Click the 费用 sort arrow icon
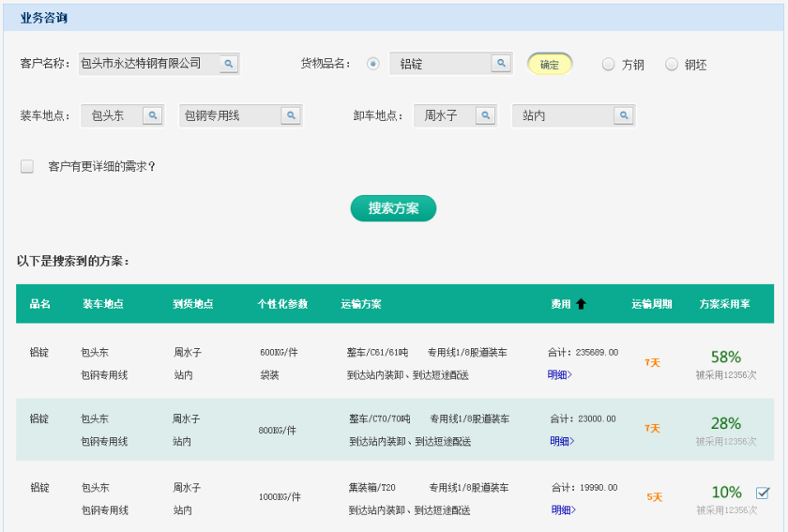Screen dimensions: 788x532 581,304
